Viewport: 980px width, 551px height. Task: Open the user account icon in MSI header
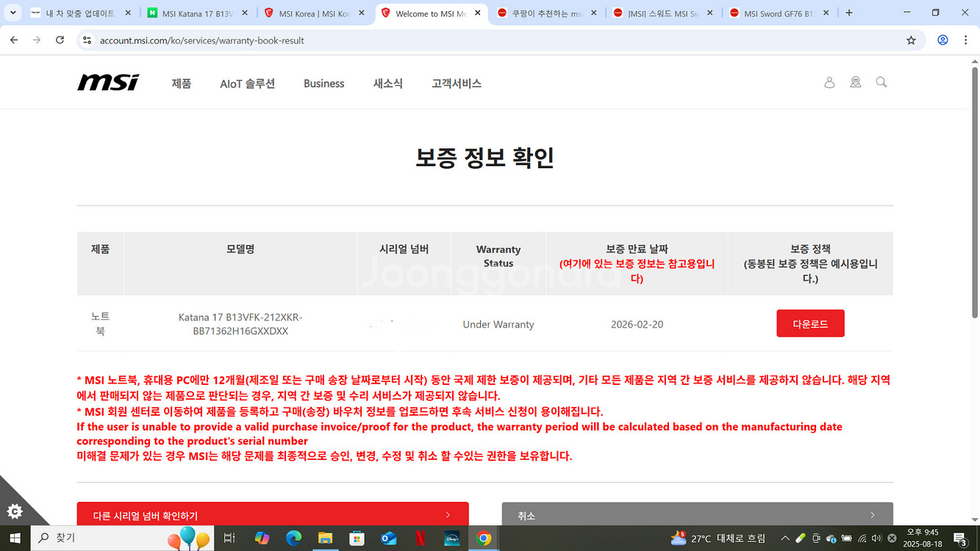point(829,82)
